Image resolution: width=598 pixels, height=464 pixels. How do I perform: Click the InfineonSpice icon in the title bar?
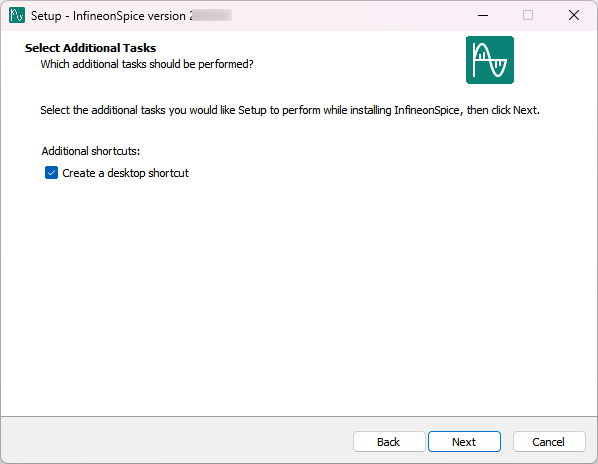coord(17,15)
